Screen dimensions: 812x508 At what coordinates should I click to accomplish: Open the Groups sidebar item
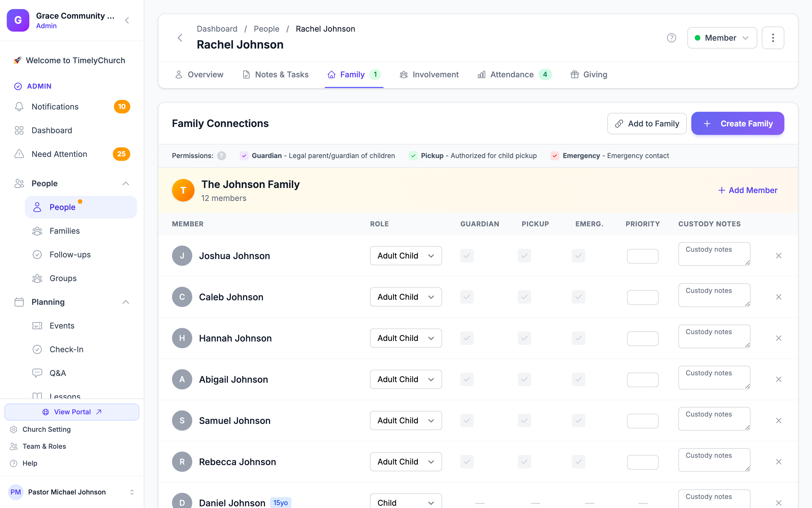pos(81,279)
